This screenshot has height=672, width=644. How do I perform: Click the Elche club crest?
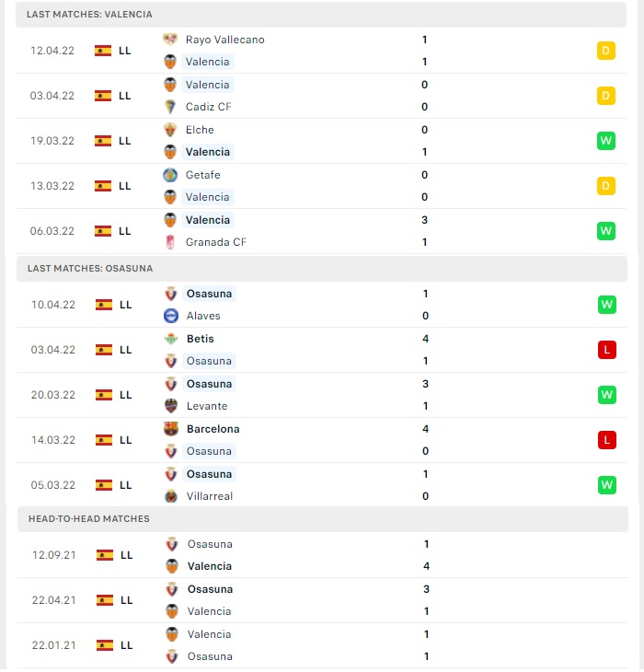pos(170,130)
